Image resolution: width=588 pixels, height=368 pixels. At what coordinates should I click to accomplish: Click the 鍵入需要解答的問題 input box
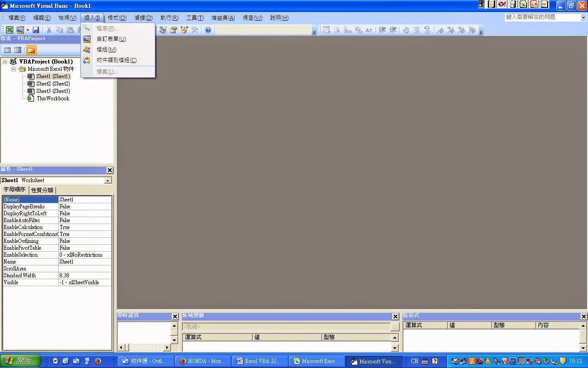tap(543, 17)
